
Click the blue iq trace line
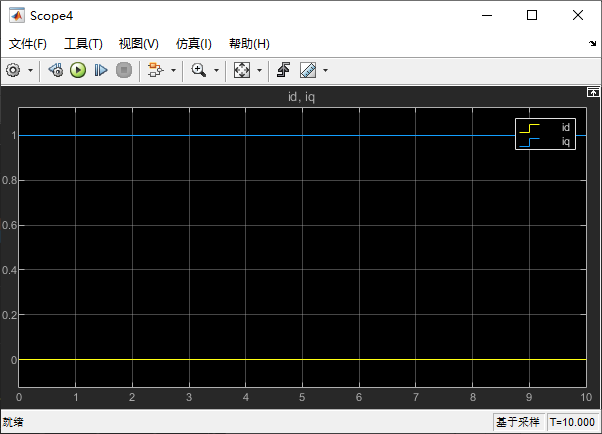[x=269, y=136]
